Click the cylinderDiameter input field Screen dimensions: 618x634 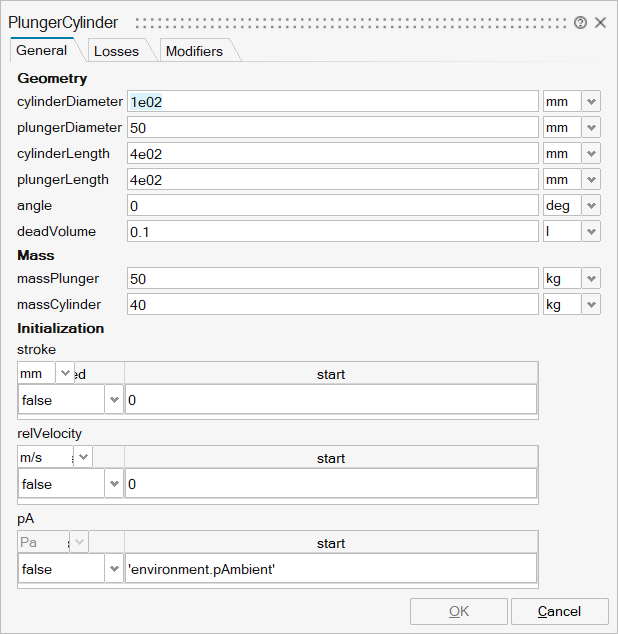tap(332, 101)
